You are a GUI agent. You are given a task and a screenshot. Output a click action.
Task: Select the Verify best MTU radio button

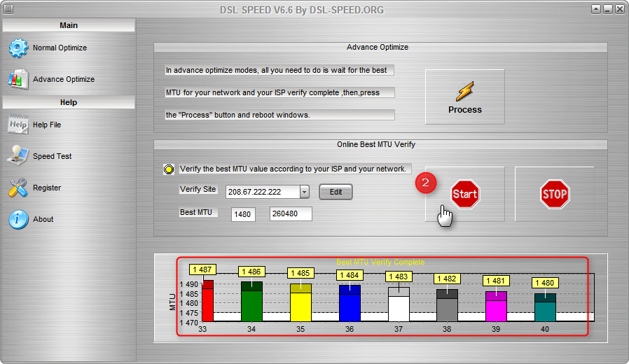169,169
